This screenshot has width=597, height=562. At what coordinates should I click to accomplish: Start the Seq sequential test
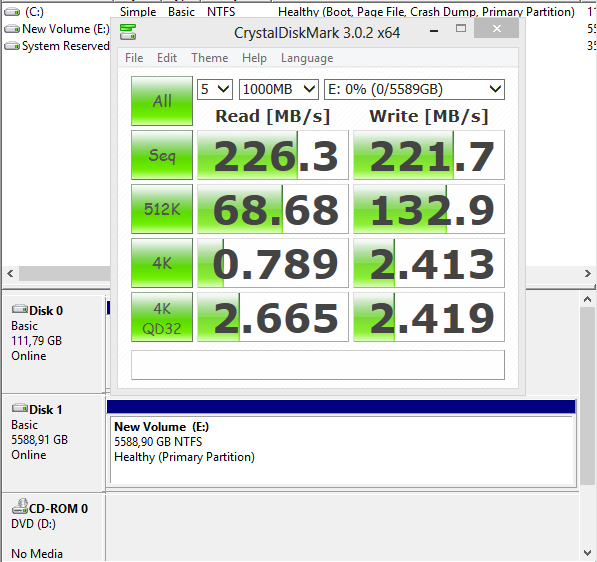point(162,155)
